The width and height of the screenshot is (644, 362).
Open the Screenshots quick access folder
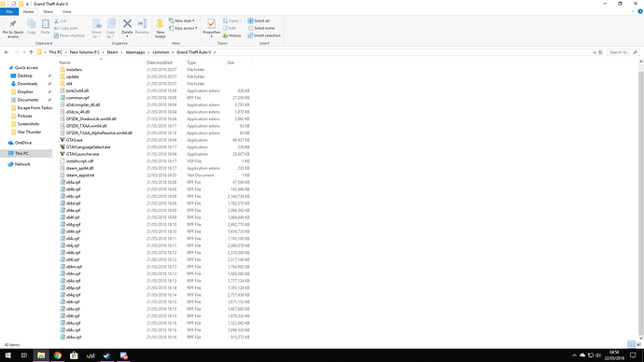pos(28,124)
